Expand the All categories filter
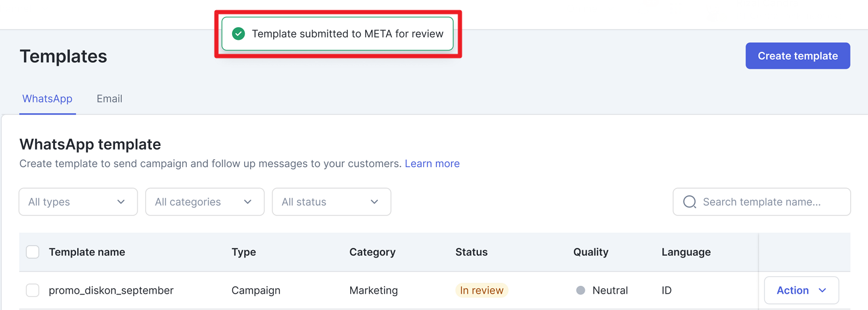This screenshot has height=310, width=868. (205, 202)
